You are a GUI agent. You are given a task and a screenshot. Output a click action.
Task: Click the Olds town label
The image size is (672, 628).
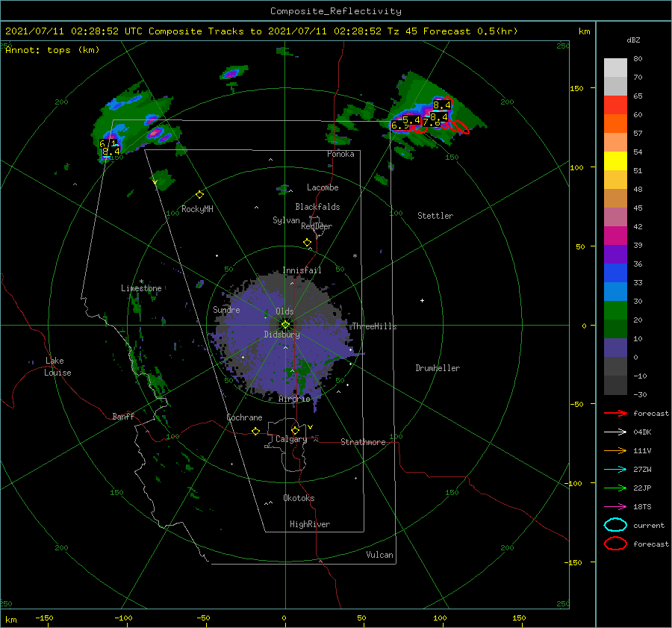click(x=284, y=311)
